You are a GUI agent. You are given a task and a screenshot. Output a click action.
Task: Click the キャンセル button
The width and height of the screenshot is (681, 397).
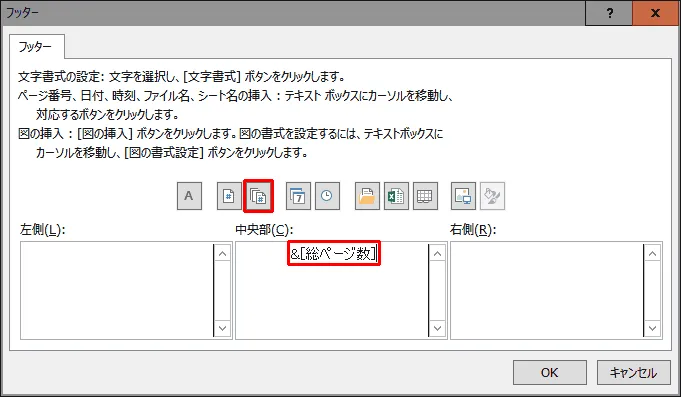(x=633, y=372)
